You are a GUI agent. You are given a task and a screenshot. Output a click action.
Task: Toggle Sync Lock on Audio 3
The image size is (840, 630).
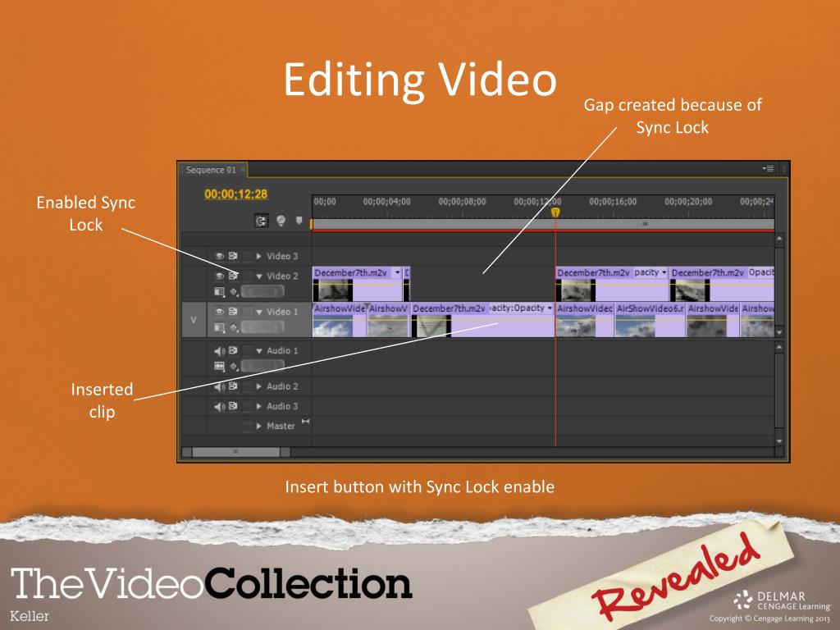233,406
